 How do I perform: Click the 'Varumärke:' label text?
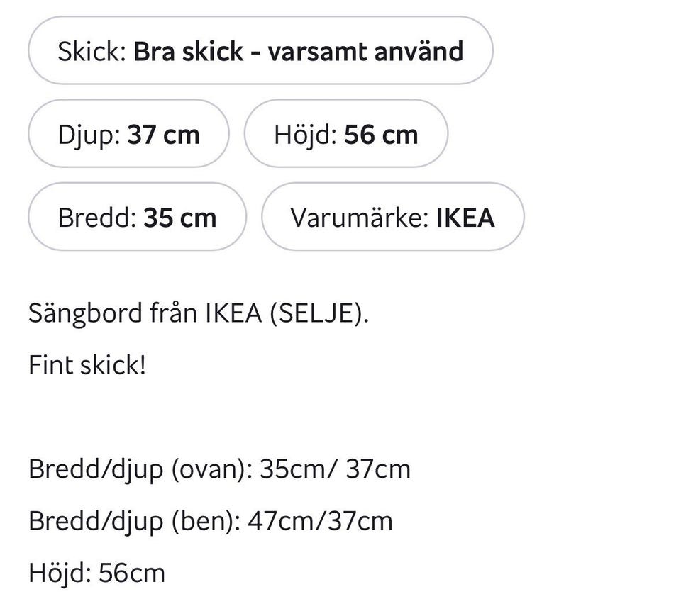pos(359,217)
